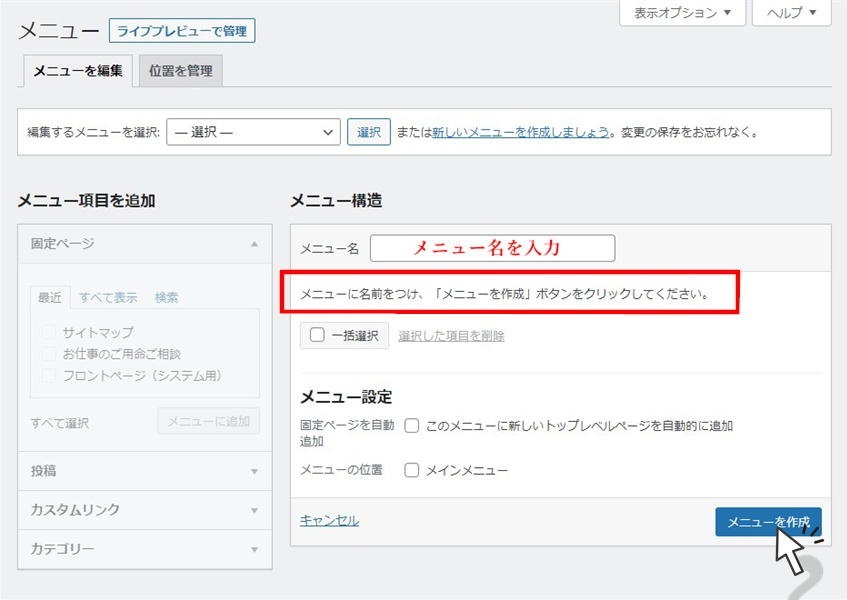Open the 検索 tab in 固定ページ
The width and height of the screenshot is (847, 600).
tap(166, 297)
